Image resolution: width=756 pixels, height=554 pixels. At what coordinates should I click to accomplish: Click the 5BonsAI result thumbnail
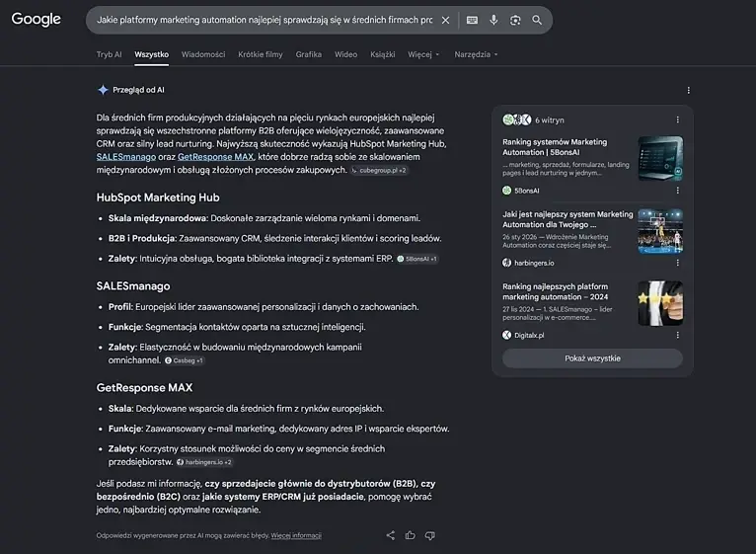660,158
